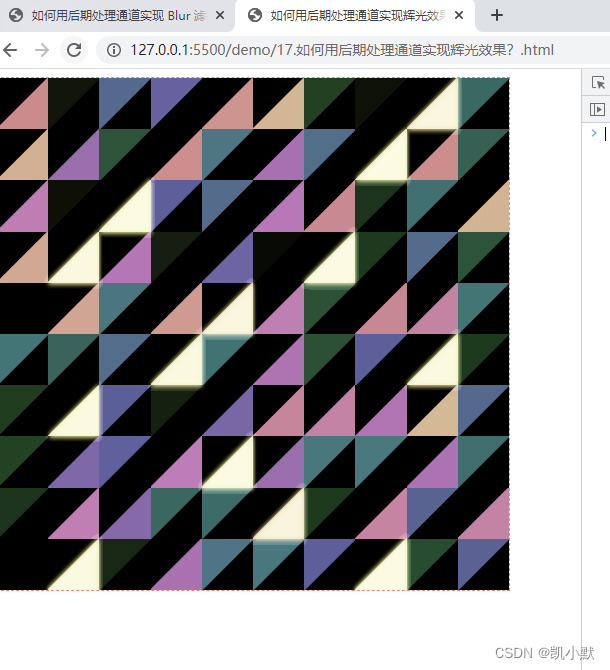Image resolution: width=610 pixels, height=670 pixels.
Task: Click the DevTools console input prompt
Action: click(605, 134)
